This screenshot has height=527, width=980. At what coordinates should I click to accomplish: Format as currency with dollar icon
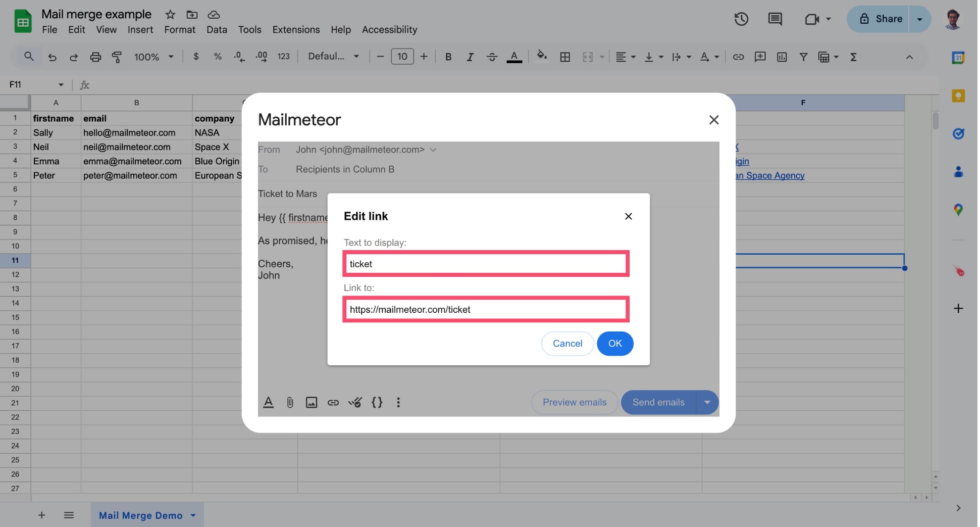pyautogui.click(x=196, y=57)
